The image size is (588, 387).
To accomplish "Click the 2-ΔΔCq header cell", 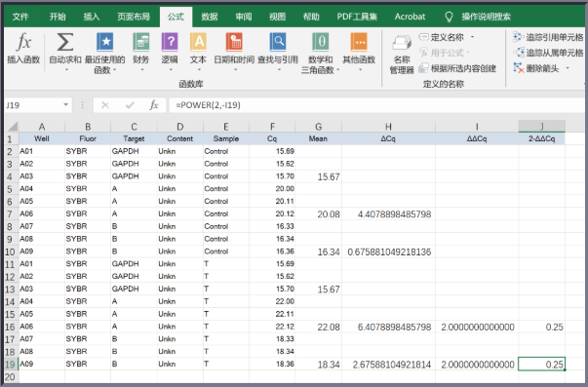I will point(541,138).
